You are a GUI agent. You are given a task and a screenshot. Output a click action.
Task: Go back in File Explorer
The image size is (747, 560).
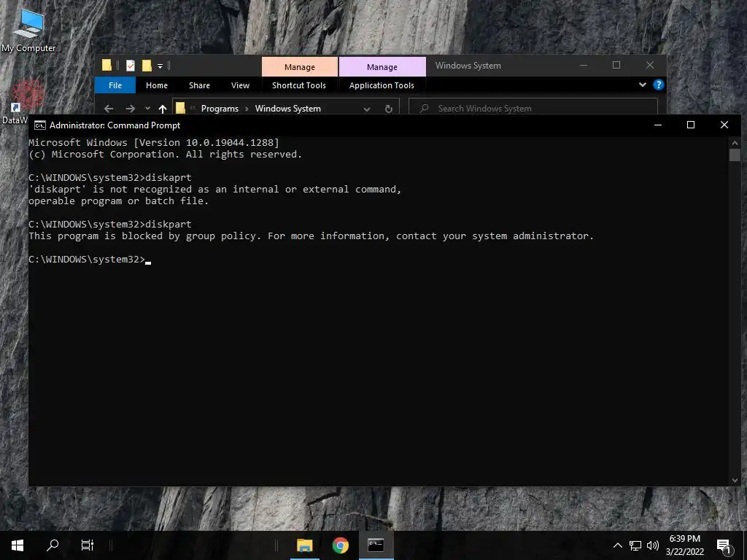tap(109, 109)
